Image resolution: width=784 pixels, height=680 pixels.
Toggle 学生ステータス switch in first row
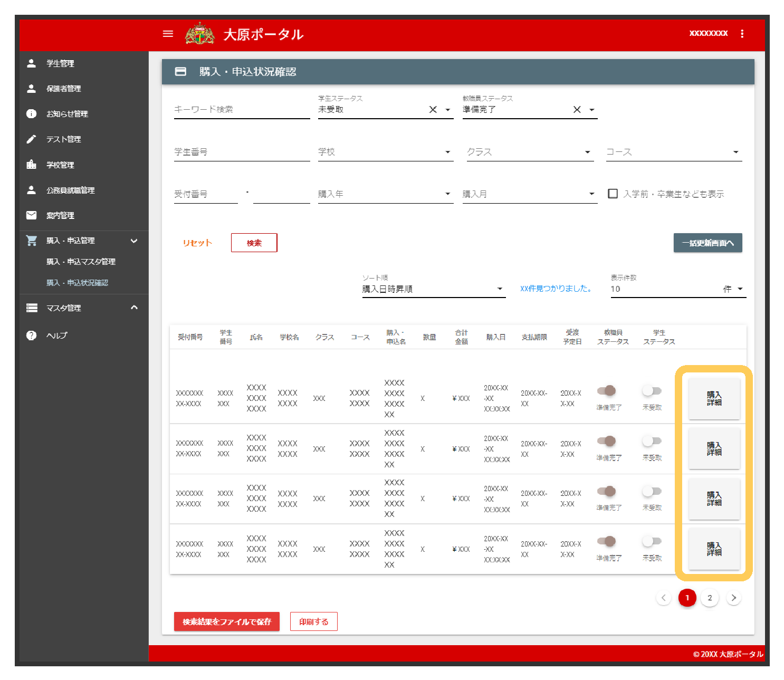(x=652, y=391)
